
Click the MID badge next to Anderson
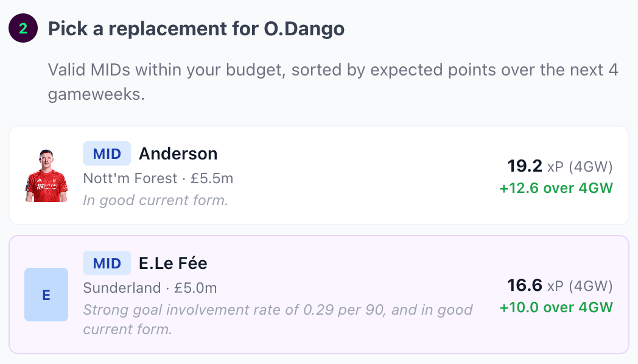tap(107, 153)
